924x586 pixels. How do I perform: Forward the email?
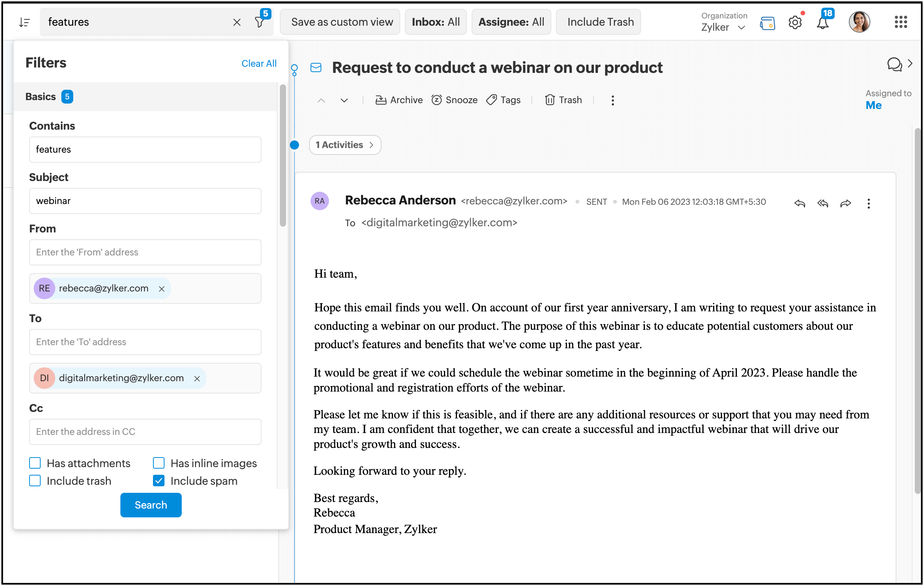845,204
